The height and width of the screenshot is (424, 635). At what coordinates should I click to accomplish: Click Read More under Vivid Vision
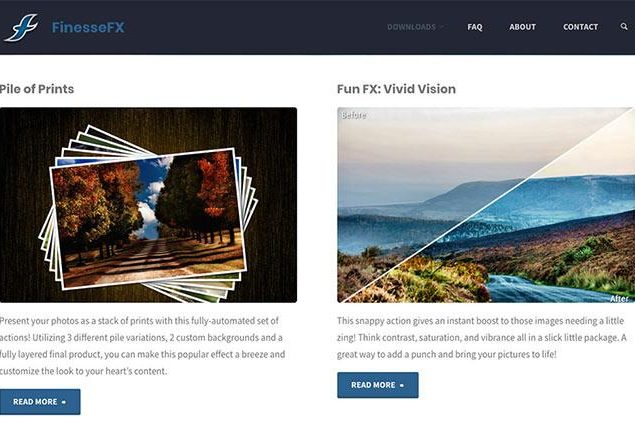377,385
